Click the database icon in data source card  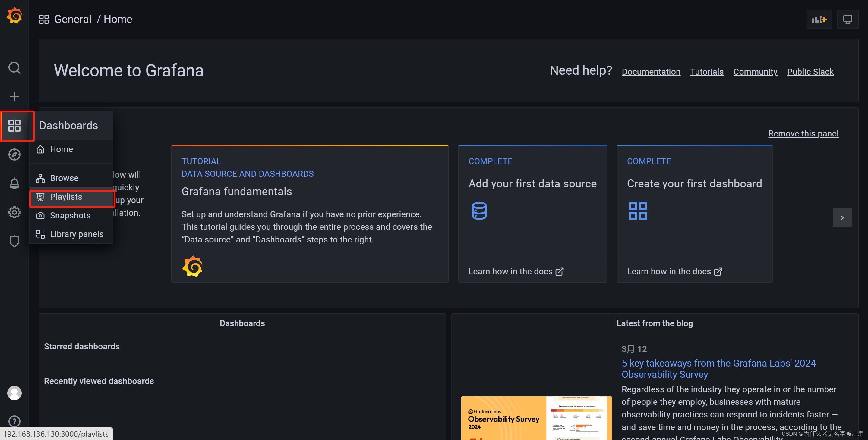click(x=479, y=211)
